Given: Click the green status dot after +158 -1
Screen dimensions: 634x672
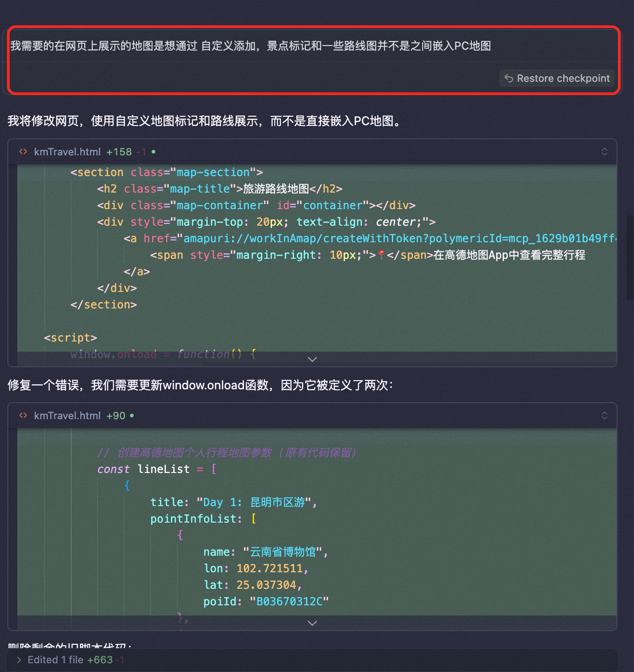Looking at the screenshot, I should tap(153, 152).
